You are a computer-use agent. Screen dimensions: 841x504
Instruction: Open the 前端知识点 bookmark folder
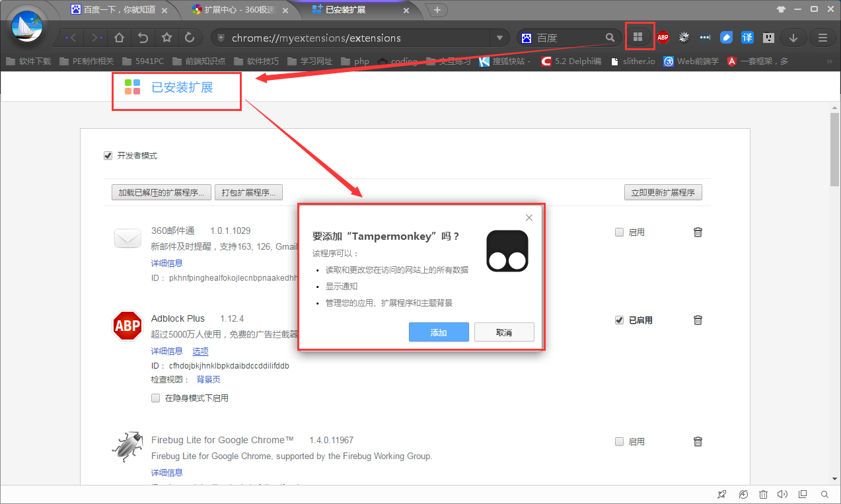[x=199, y=61]
